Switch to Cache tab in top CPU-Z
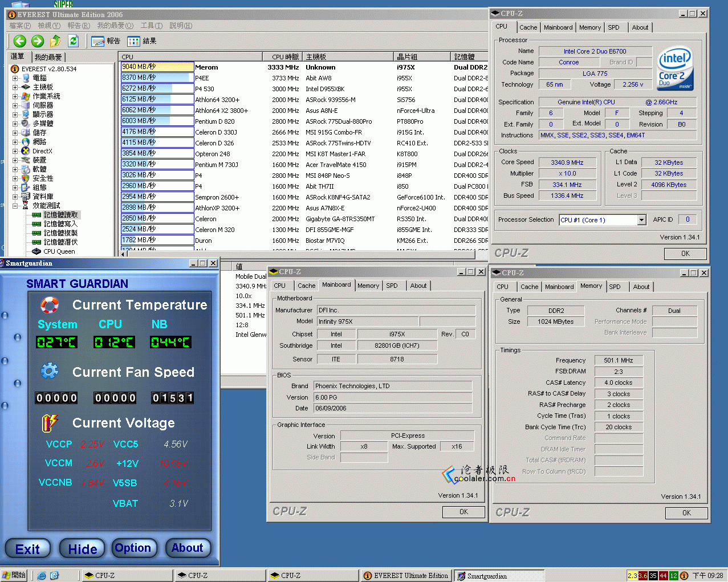This screenshot has height=582, width=728. [x=528, y=27]
